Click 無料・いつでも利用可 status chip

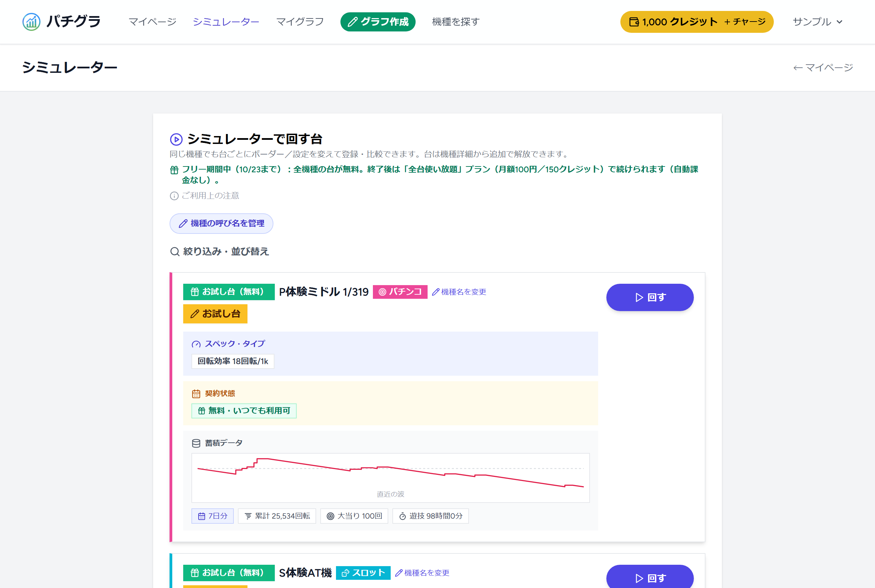244,411
